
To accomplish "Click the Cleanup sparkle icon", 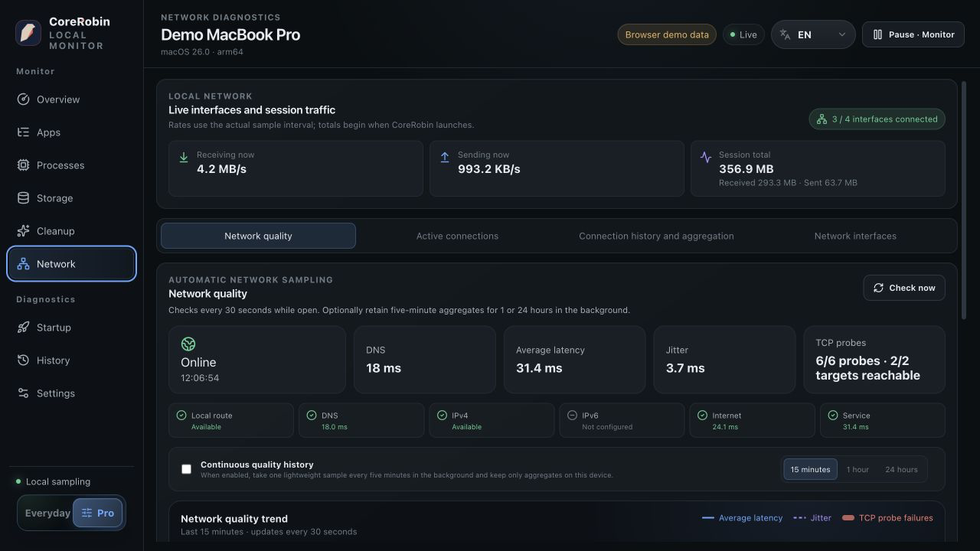I will point(23,231).
